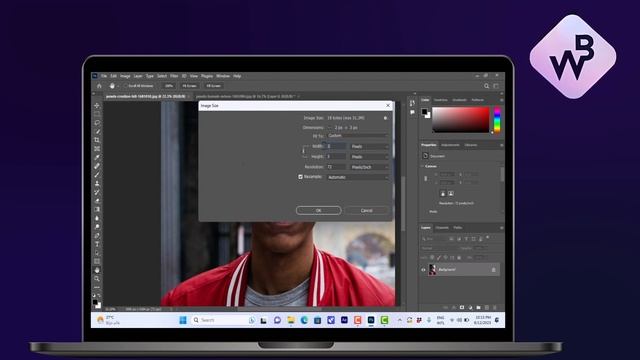640x360 pixels.
Task: Switch to the Adjustments tab
Action: (450, 145)
